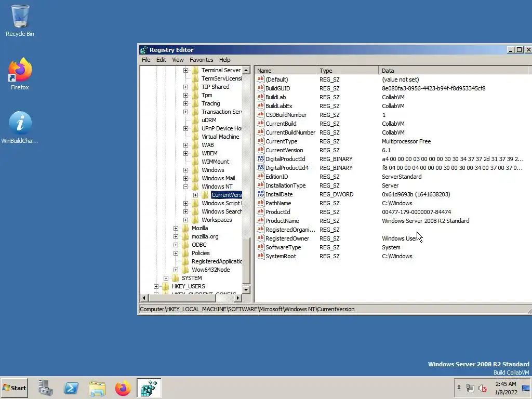The image size is (532, 399).
Task: Select the Workspaces key
Action: 217,220
